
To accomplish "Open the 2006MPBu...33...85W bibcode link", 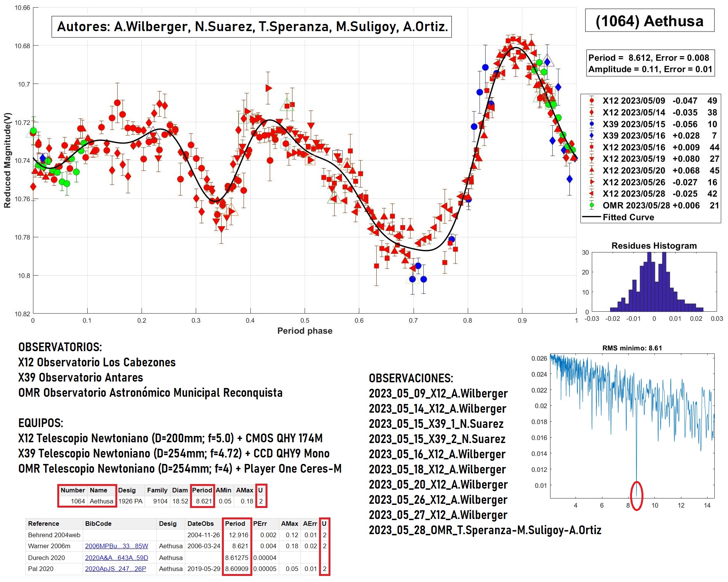I will [x=116, y=546].
